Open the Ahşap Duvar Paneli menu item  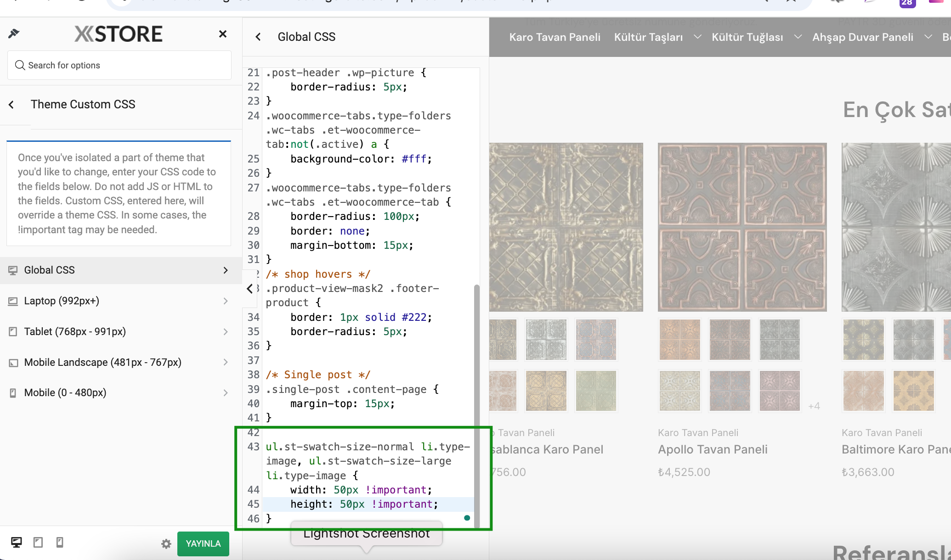click(x=862, y=37)
